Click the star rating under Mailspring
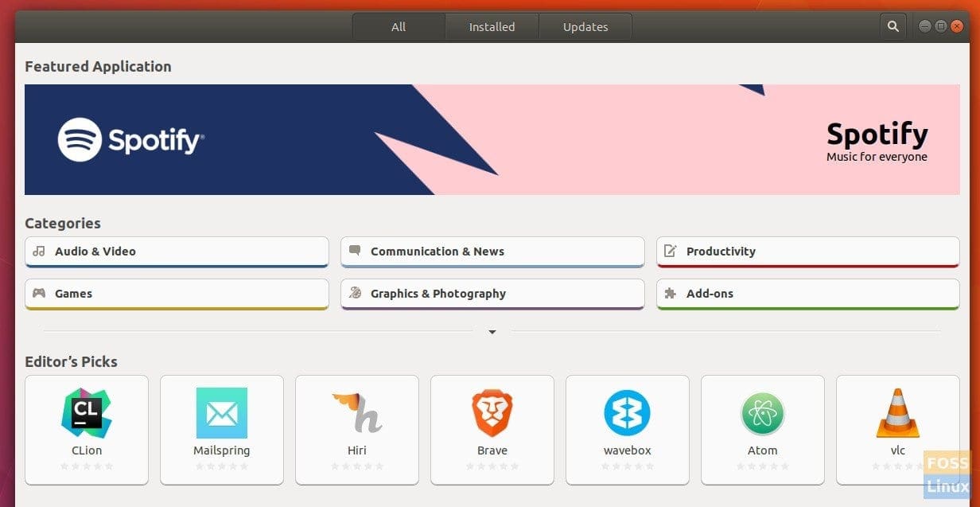This screenshot has width=980, height=507. [222, 466]
